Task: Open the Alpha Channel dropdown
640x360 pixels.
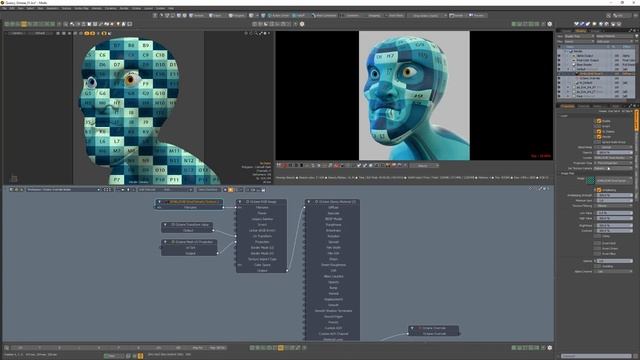Action: 615,271
